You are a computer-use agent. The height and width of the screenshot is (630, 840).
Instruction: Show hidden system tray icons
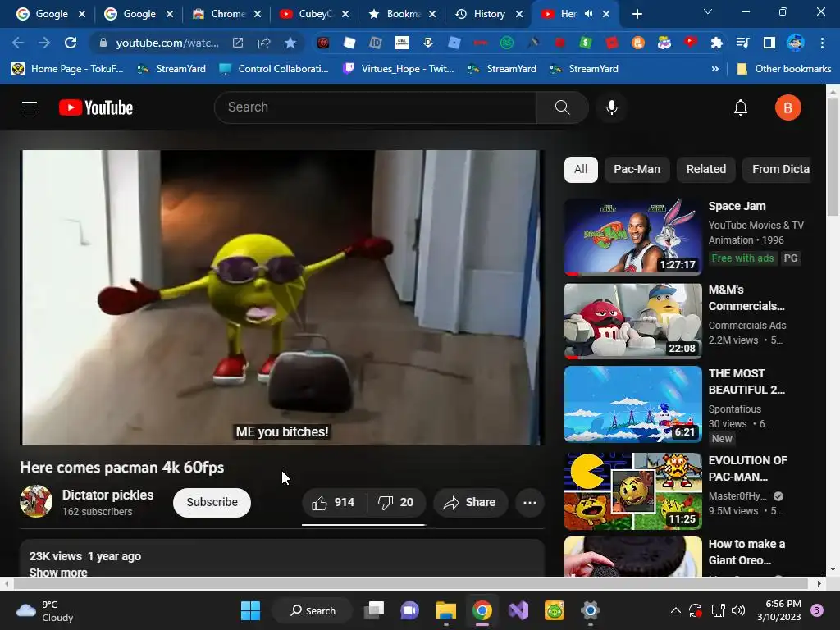coord(676,610)
